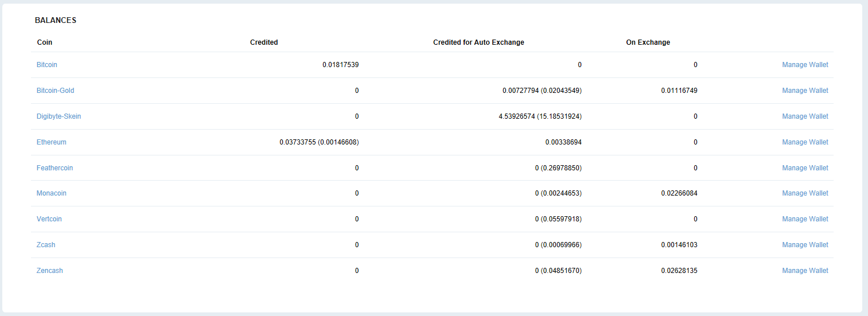Click Manage Wallet for Ethereum
This screenshot has width=868, height=316.
(x=805, y=142)
